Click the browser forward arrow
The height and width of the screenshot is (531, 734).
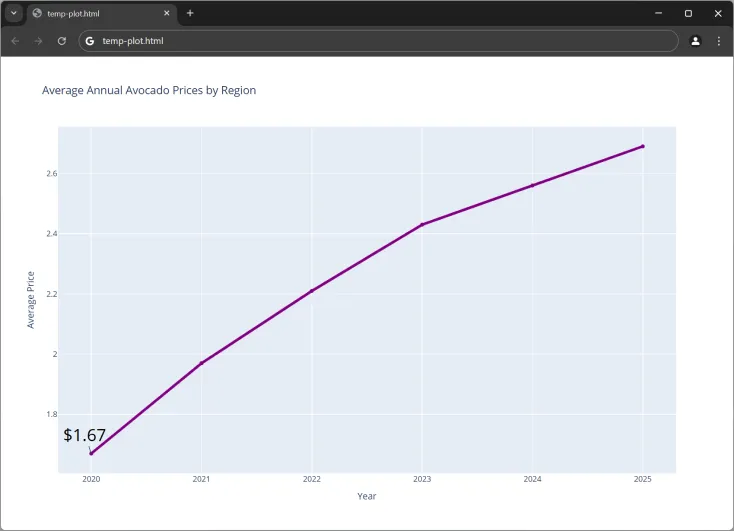click(38, 41)
